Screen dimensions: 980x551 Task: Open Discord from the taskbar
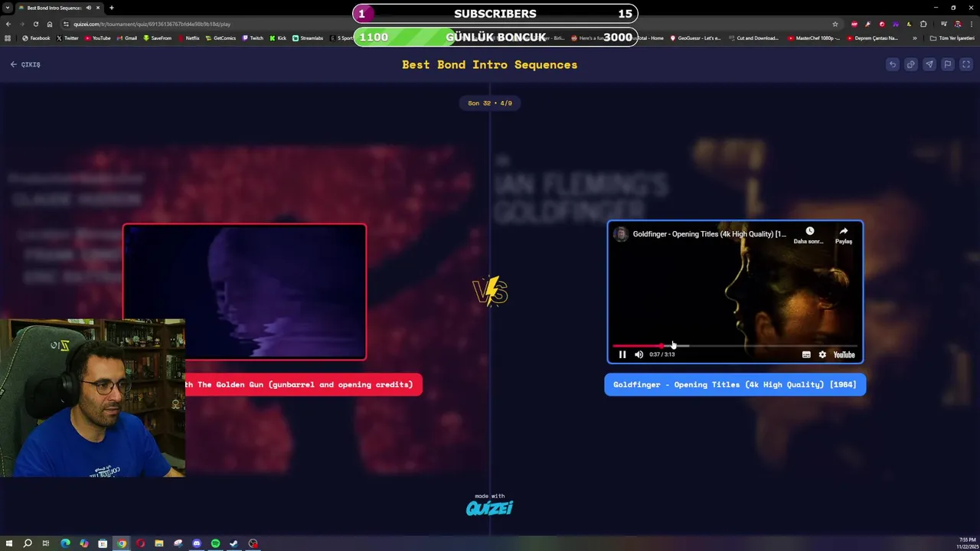[197, 543]
